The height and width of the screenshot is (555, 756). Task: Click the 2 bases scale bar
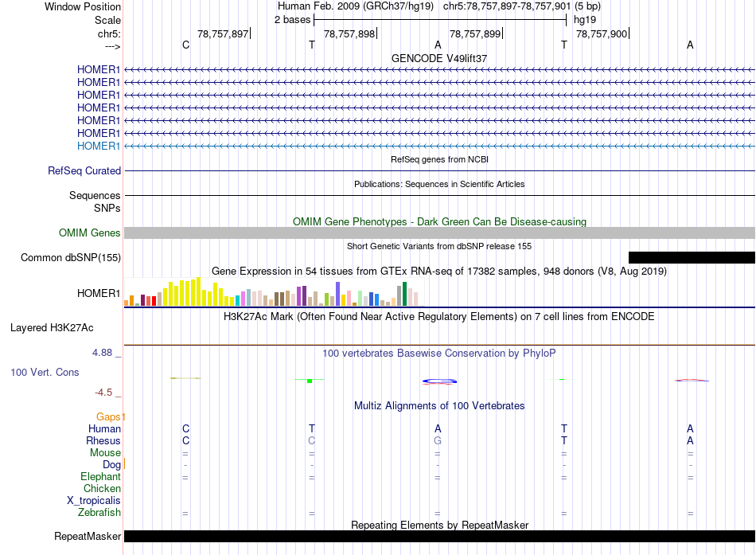pyautogui.click(x=440, y=20)
